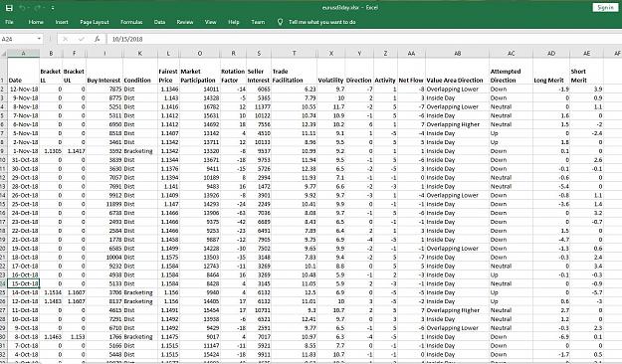This screenshot has height=364, width=622.
Task: Click the Sign in button
Action: pyautogui.click(x=605, y=8)
